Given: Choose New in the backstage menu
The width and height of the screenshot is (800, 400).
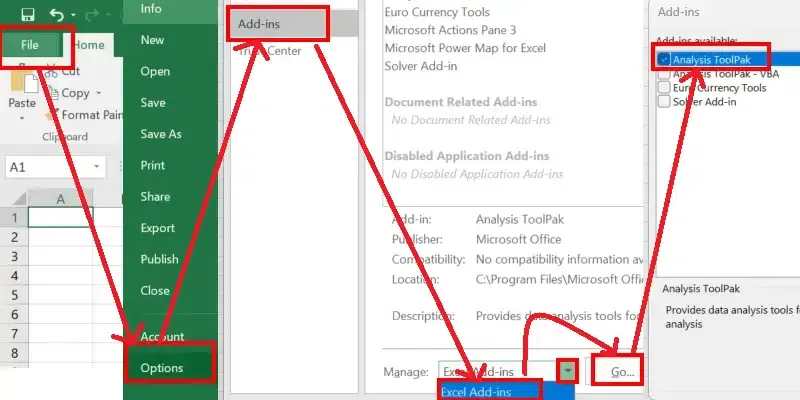Looking at the screenshot, I should pos(152,40).
